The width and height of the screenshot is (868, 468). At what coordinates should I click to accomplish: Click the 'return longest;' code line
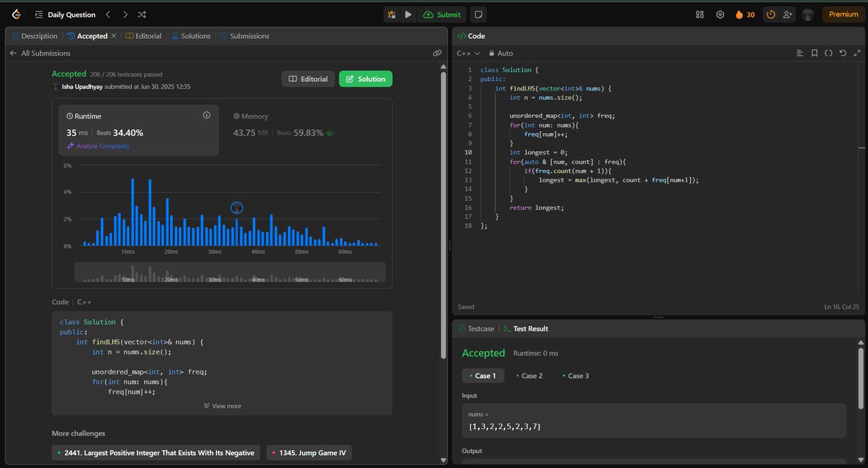pos(536,208)
